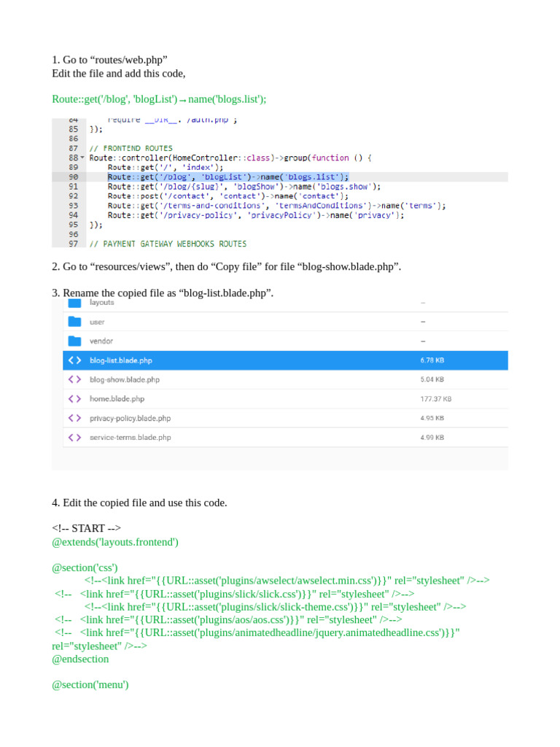The height and width of the screenshot is (747, 560).
Task: Click the blogShow route code on line 91
Action: (244, 186)
